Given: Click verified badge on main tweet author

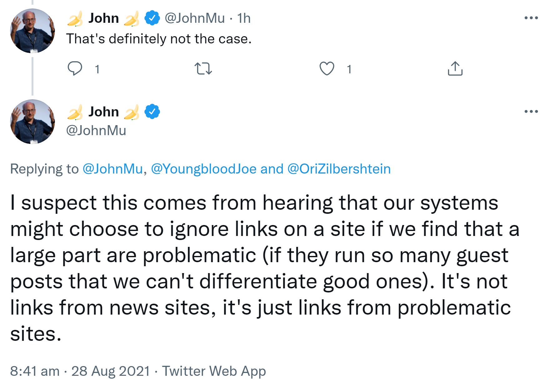Looking at the screenshot, I should click(152, 111).
